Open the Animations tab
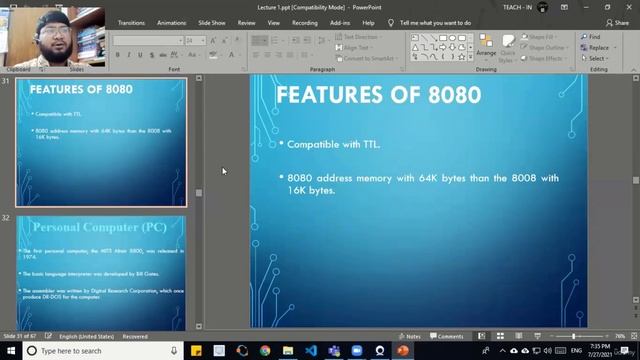This screenshot has width=640, height=360. [x=171, y=23]
